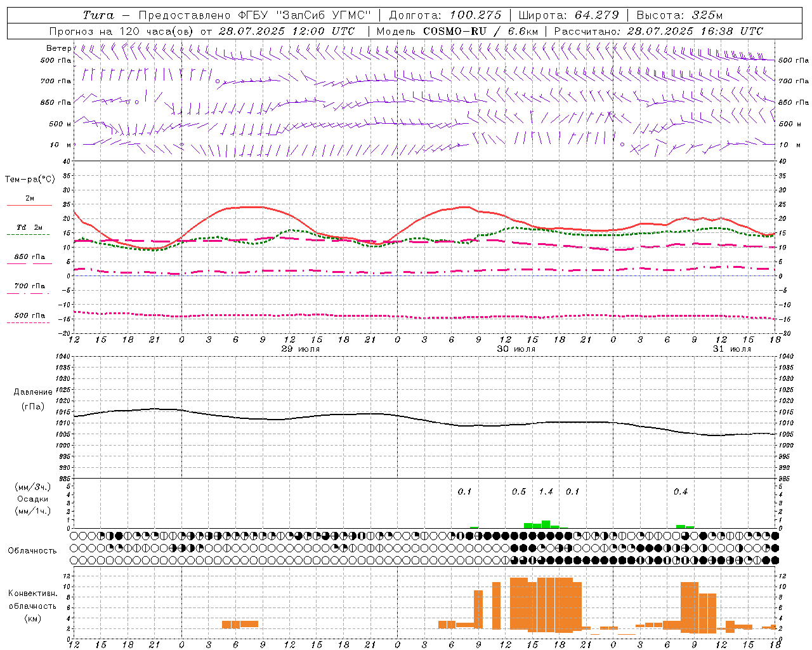Click the "Осадки" precipitation label
Screen dimensions: 812x650
pyautogui.click(x=33, y=499)
